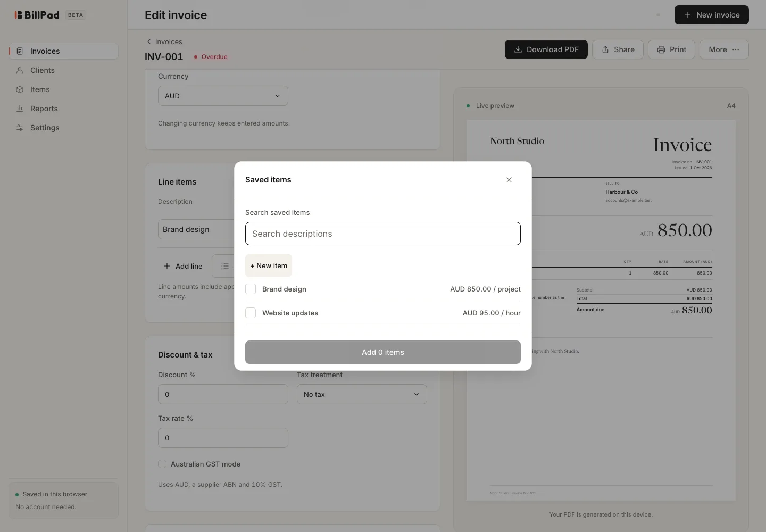Open Settings in the sidebar

point(63,128)
